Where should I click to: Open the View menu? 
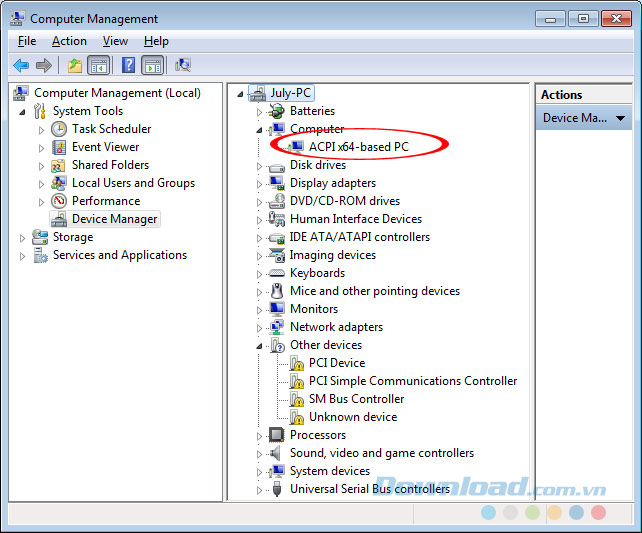pos(115,41)
